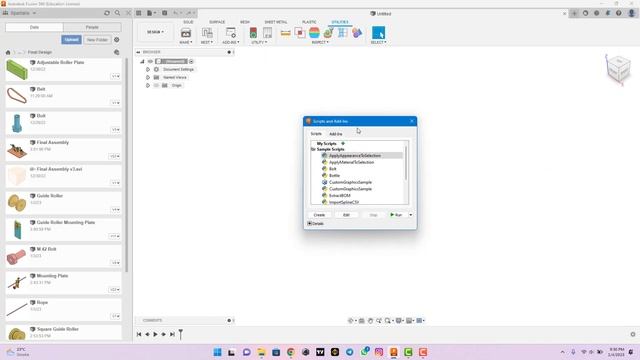Toggle the data panel grid icon
Viewport: 640px width, 360px height.
(139, 13)
